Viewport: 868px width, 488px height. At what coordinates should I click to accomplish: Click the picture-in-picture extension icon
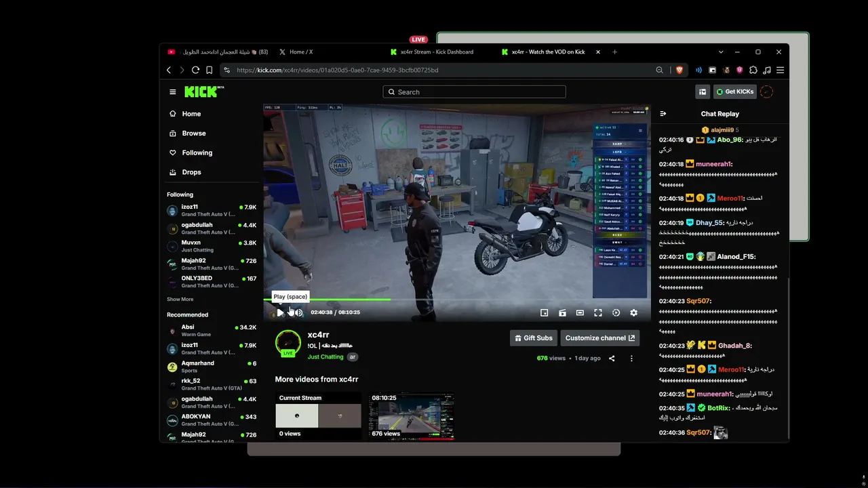pyautogui.click(x=712, y=70)
